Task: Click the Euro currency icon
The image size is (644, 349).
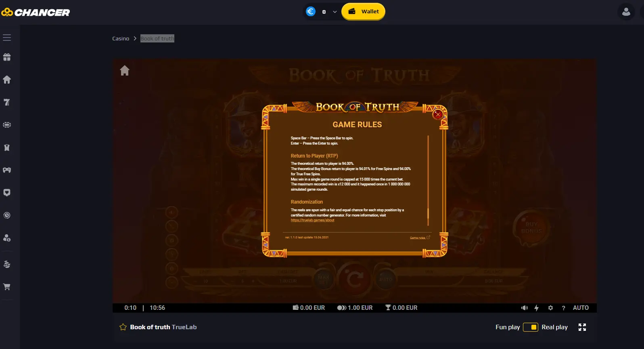Action: coord(310,11)
